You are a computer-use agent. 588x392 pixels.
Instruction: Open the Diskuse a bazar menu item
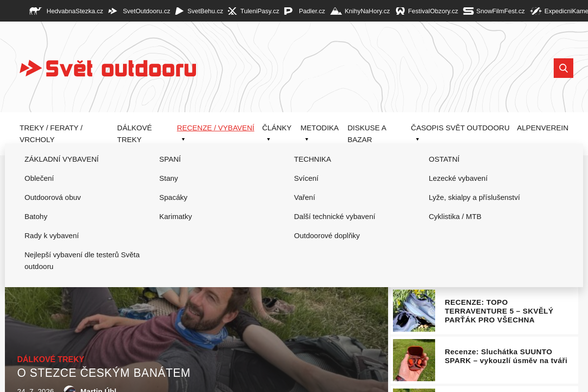tap(367, 133)
